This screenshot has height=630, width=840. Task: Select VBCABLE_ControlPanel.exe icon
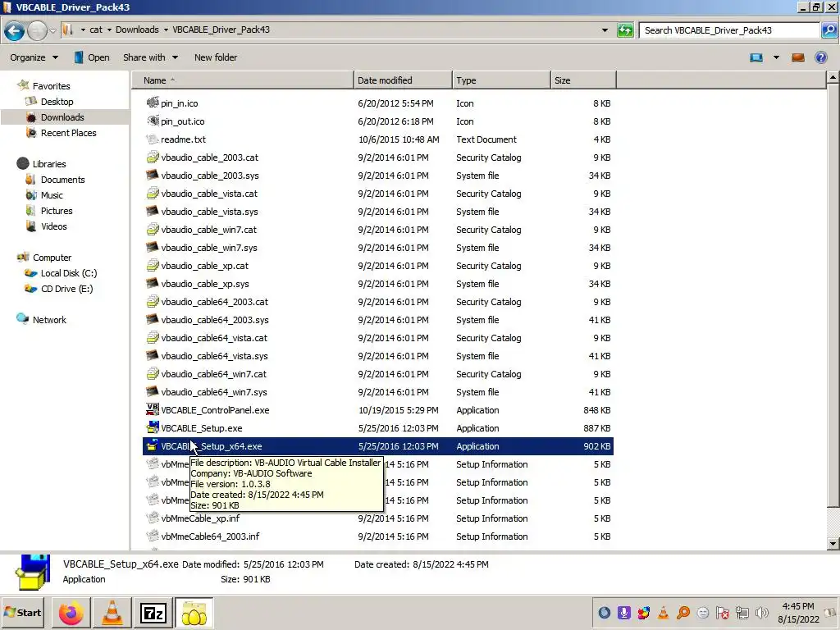[153, 410]
